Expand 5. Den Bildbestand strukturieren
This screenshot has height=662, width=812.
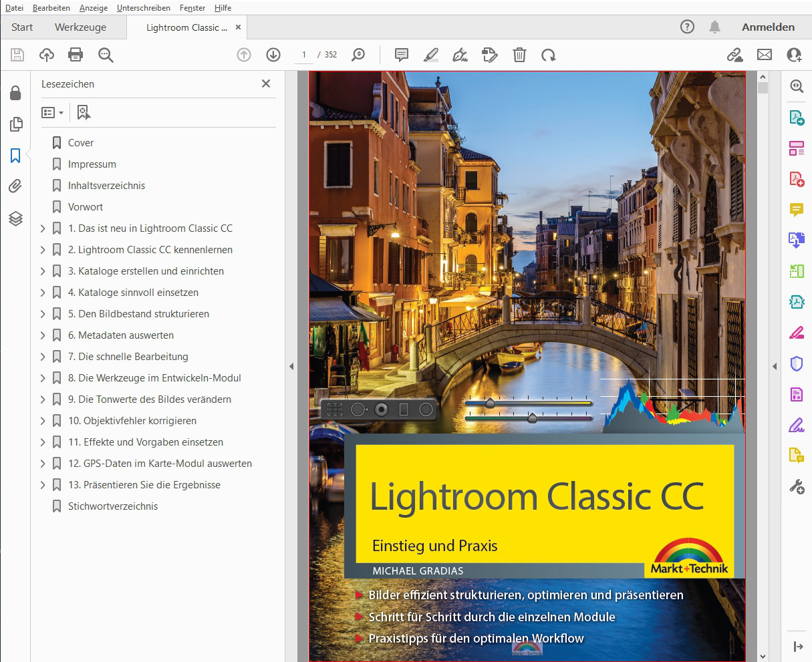(43, 314)
